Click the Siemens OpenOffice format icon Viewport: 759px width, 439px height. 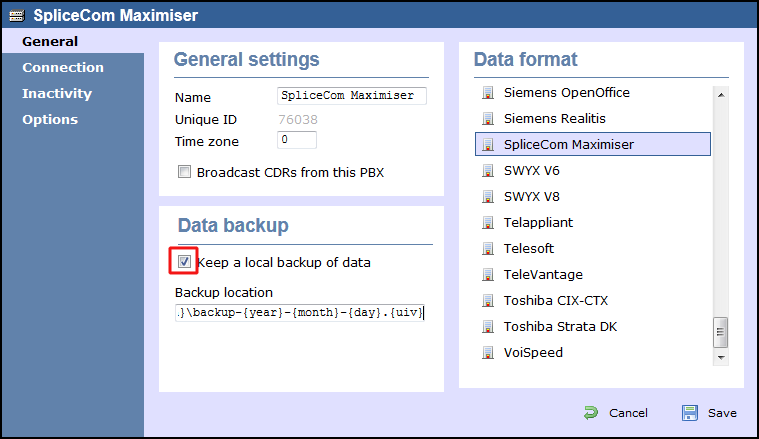pos(488,93)
